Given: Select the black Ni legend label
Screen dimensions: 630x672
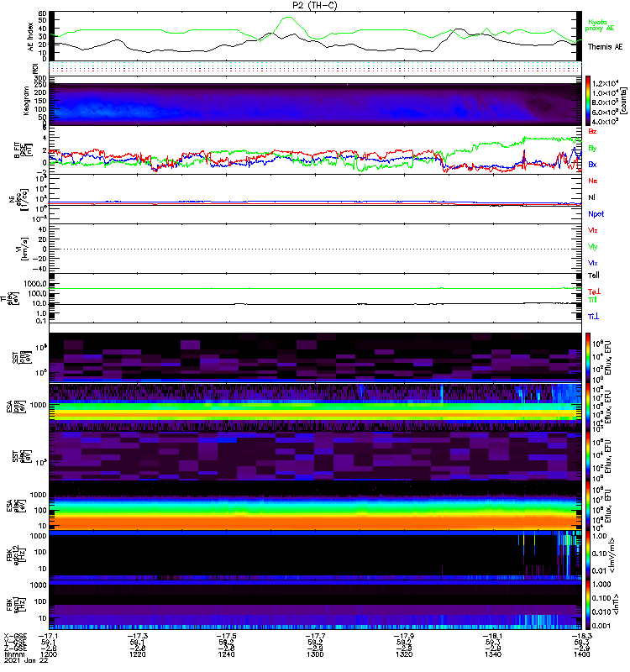Looking at the screenshot, I should point(591,197).
